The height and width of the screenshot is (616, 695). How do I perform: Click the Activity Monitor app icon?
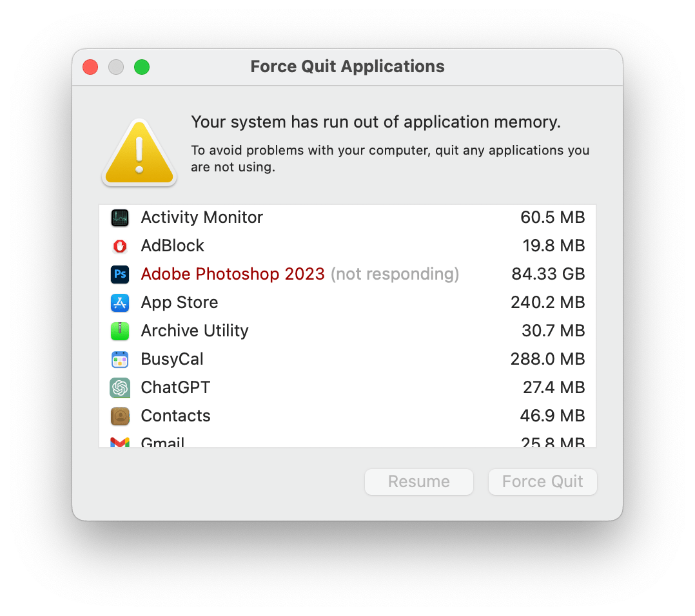click(120, 218)
